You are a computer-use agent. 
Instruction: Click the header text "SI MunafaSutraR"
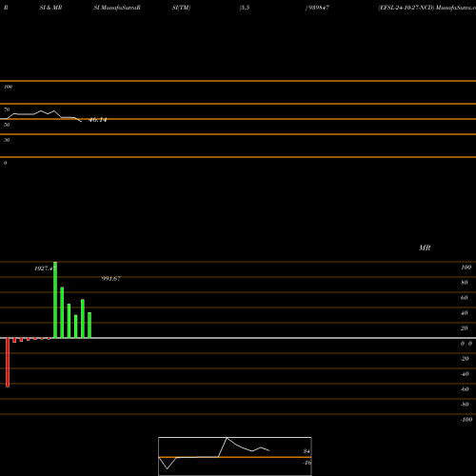click(117, 8)
